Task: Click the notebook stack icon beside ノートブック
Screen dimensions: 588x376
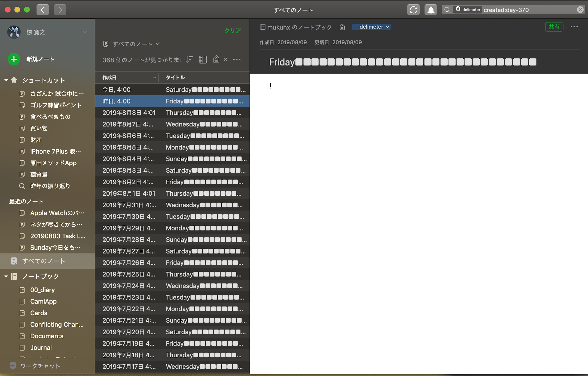Action: 14,276
